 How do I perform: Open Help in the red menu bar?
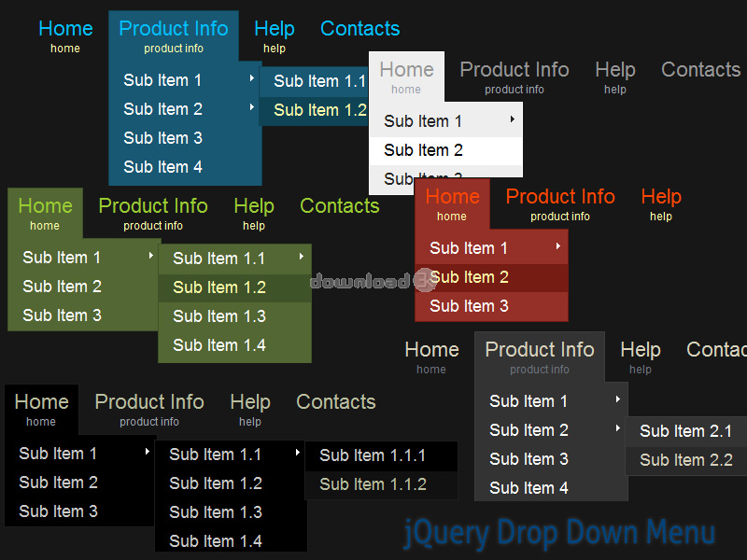[661, 203]
